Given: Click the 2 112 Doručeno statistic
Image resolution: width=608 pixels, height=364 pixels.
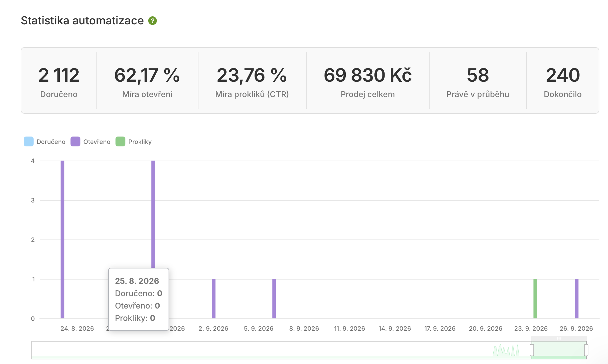Looking at the screenshot, I should pos(59,81).
